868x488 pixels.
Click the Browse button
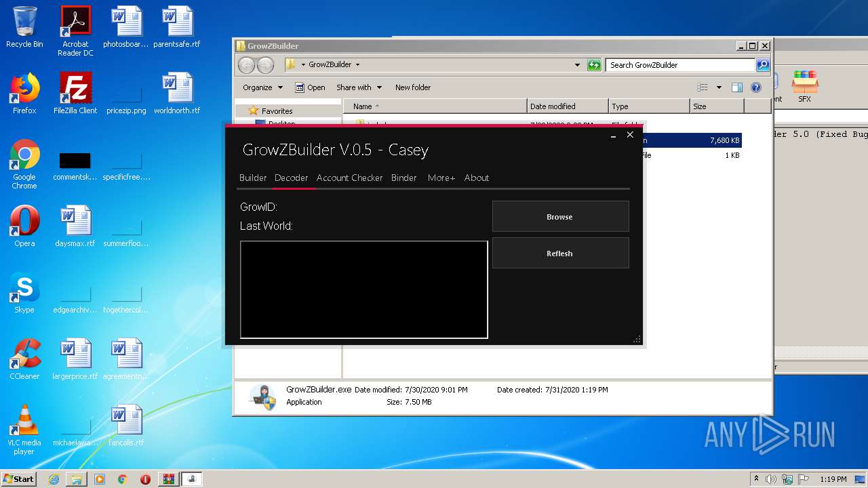point(560,217)
